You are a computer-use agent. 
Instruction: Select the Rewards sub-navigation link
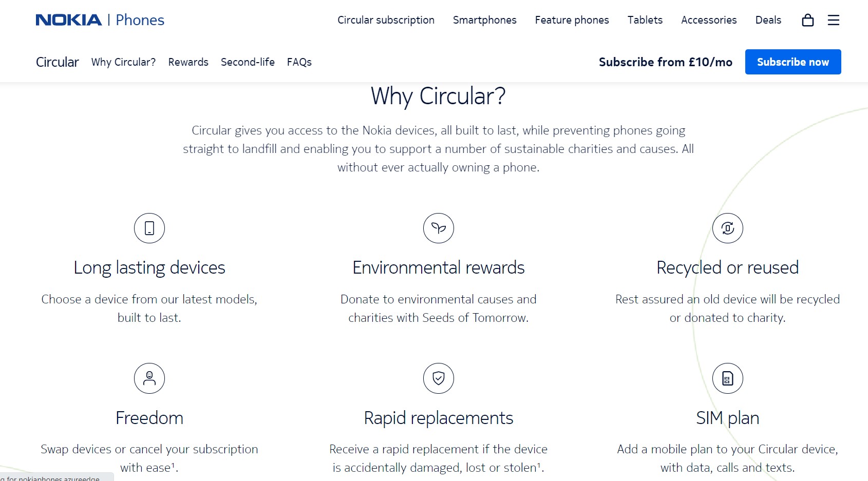coord(188,62)
